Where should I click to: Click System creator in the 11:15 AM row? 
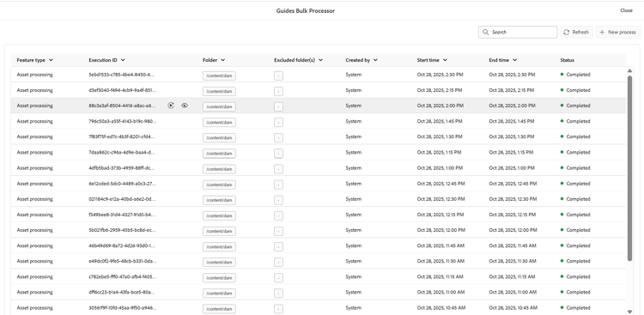coord(353,277)
